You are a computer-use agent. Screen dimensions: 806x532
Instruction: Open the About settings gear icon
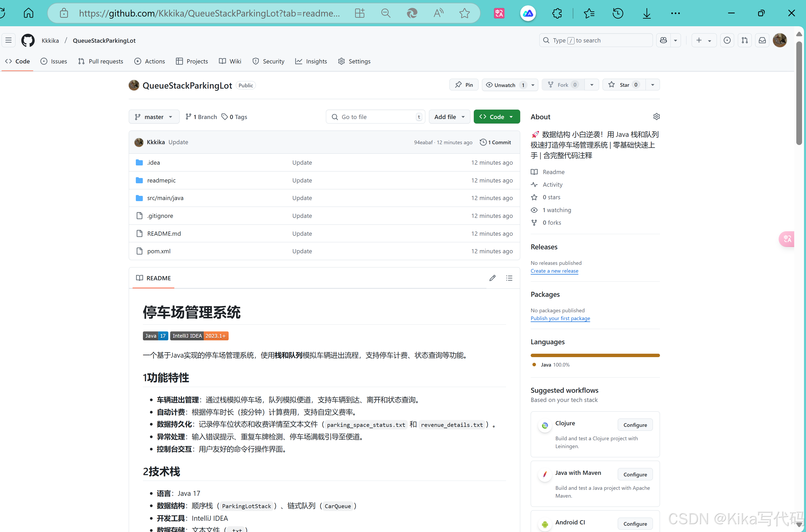coord(656,117)
